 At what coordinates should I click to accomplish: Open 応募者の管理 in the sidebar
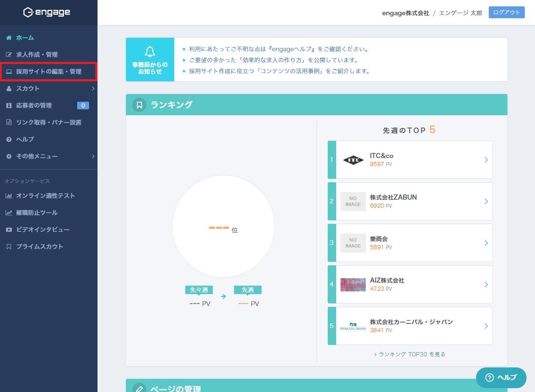49,106
